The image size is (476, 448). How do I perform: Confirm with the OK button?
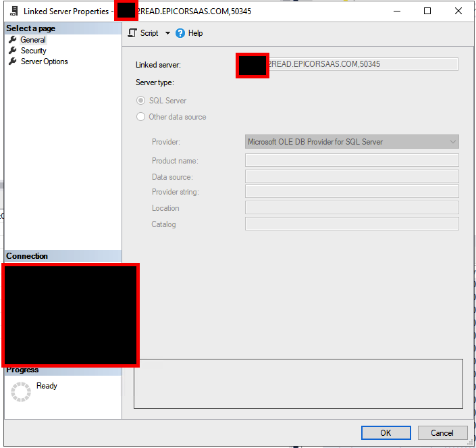click(386, 433)
